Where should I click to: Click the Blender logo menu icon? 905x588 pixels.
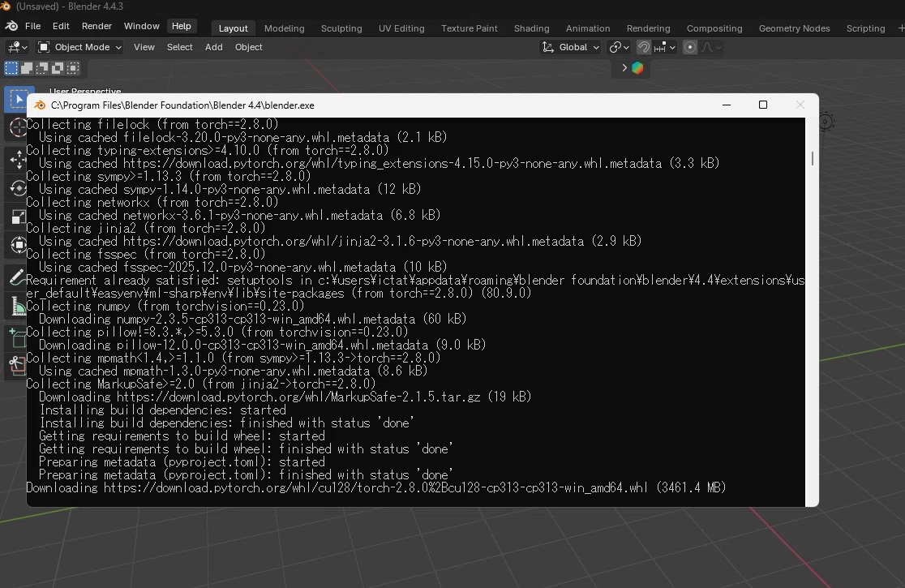tap(11, 26)
